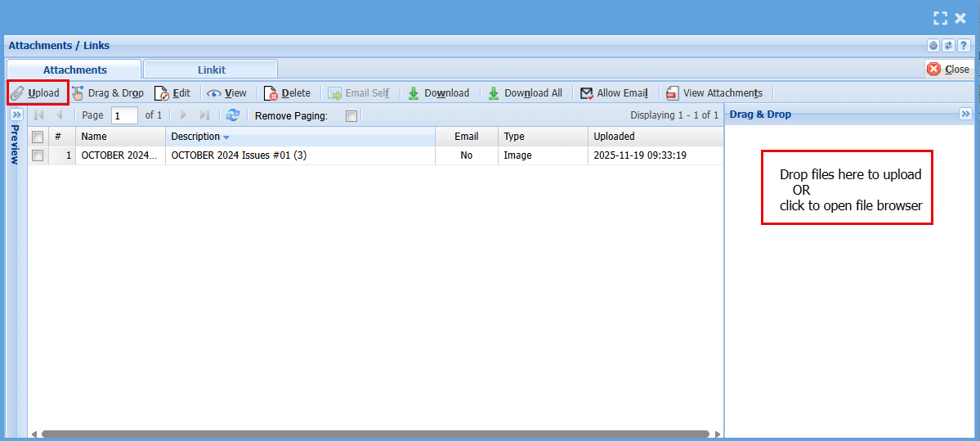Tick the select-all header checkbox
Viewport: 980px width, 441px height.
coord(38,137)
